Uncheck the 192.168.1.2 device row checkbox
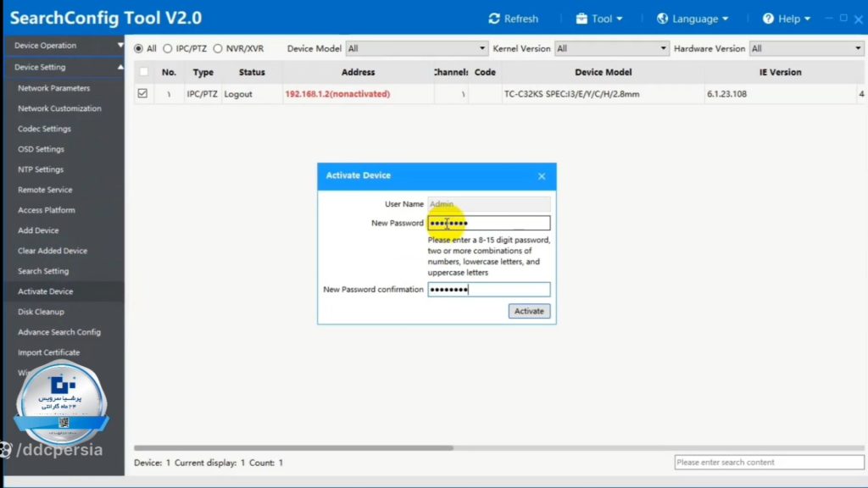This screenshot has height=488, width=868. click(142, 93)
